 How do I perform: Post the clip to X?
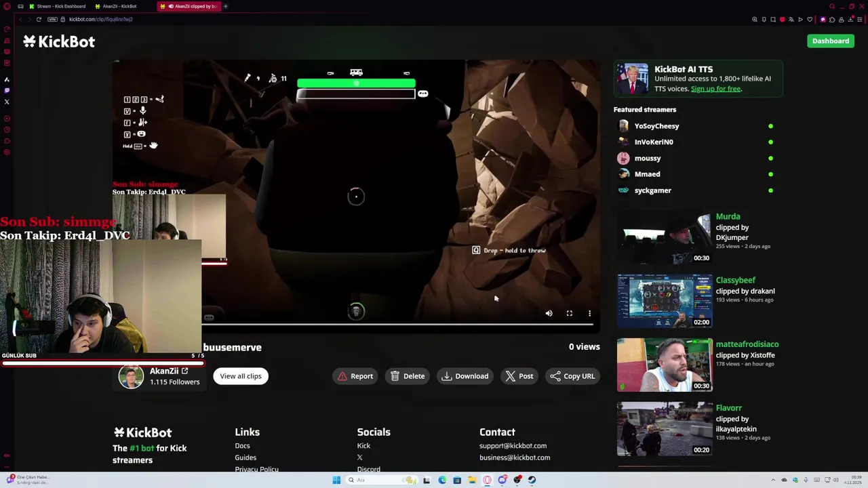tap(519, 376)
